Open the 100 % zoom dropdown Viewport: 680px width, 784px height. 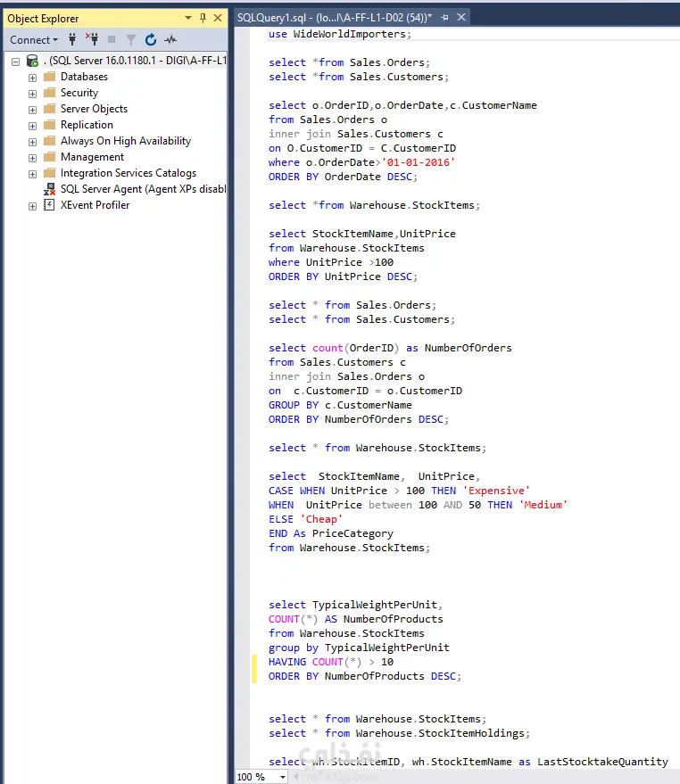283,777
